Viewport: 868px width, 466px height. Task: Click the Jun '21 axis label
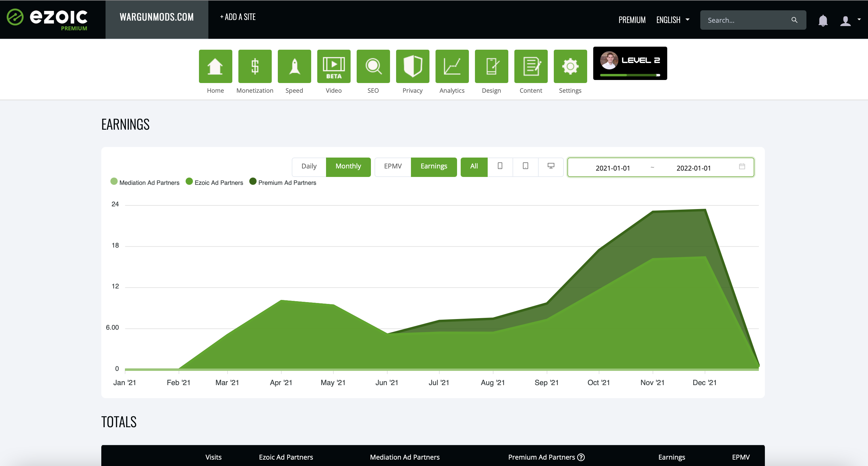[x=386, y=382]
